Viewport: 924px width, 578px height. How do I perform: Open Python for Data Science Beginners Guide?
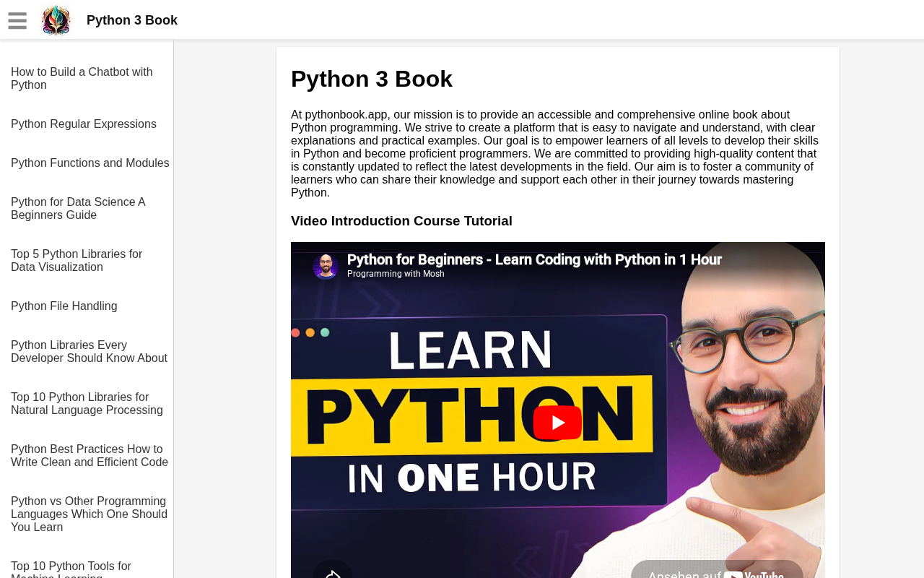[x=78, y=209]
